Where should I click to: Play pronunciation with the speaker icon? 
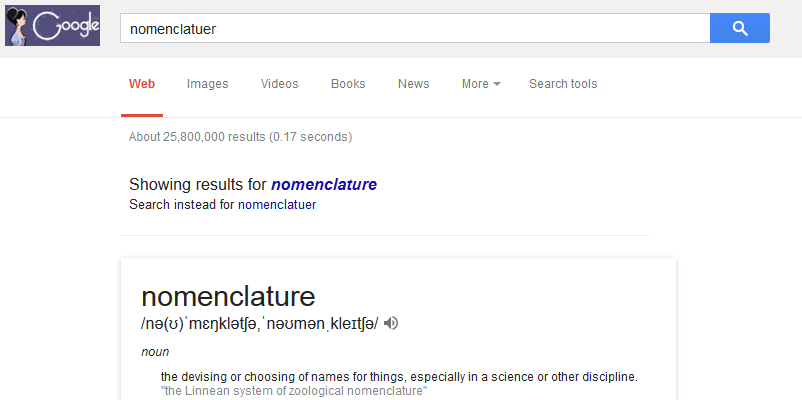(391, 323)
